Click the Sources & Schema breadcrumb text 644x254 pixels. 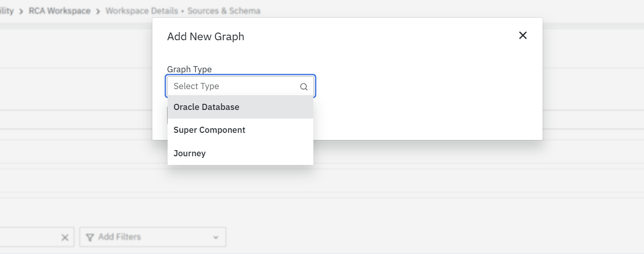tap(224, 11)
